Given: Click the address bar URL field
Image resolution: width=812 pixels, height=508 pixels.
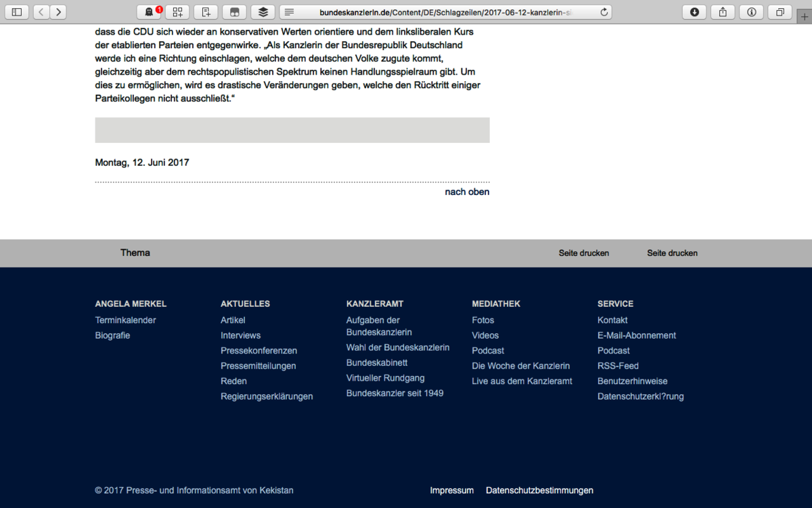Looking at the screenshot, I should (447, 12).
